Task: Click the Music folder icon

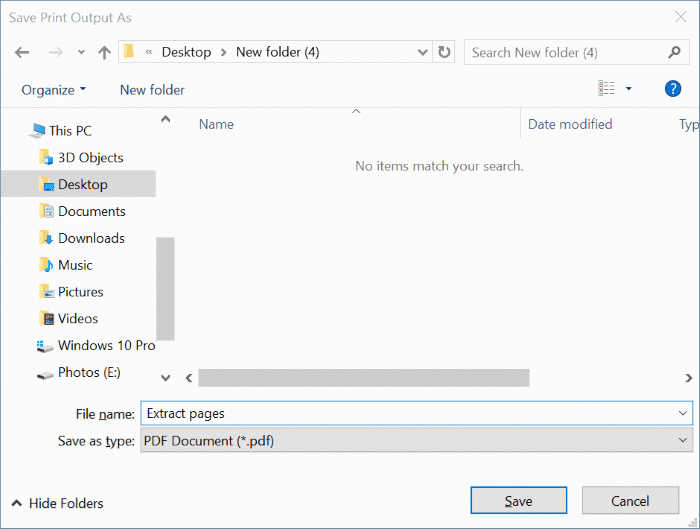Action: coord(46,265)
